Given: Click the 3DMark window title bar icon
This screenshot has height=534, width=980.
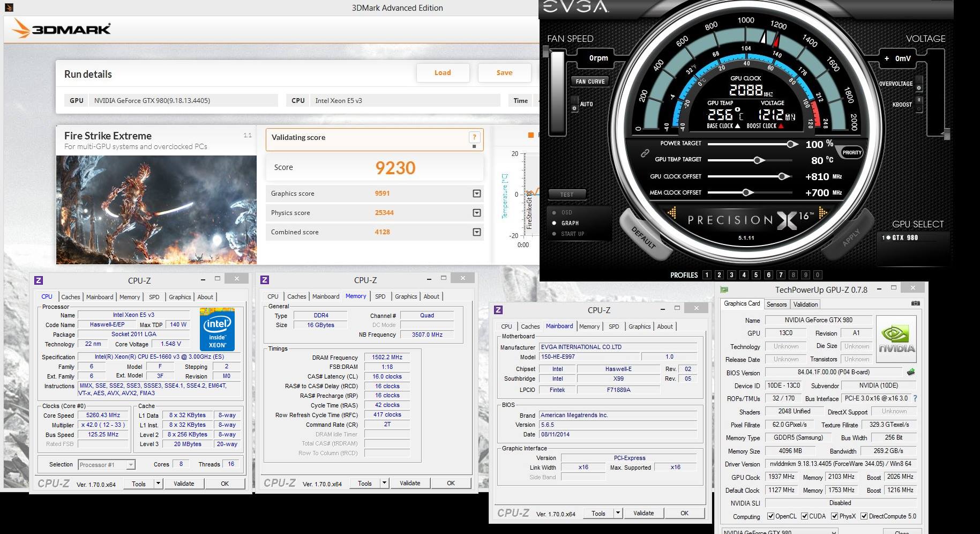Looking at the screenshot, I should (8, 8).
